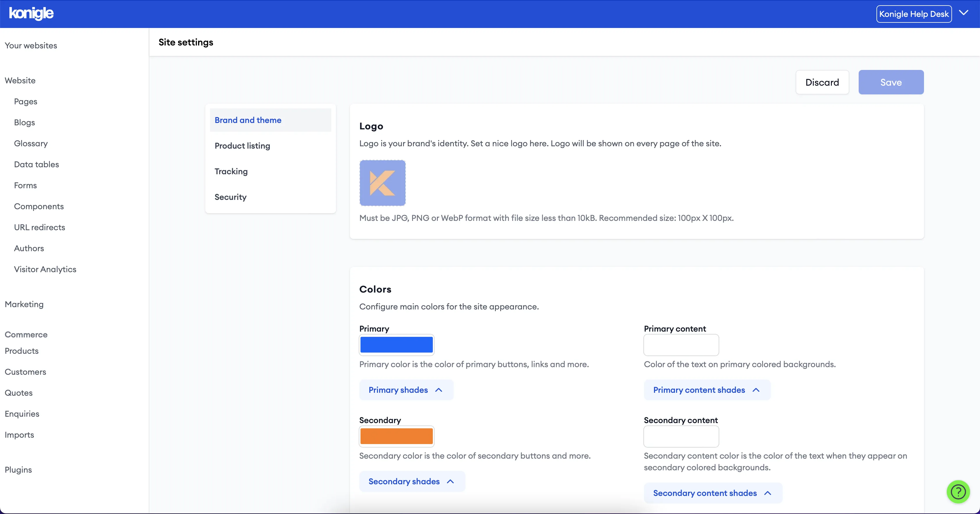Image resolution: width=980 pixels, height=514 pixels.
Task: Expand the Primary content shades section
Action: (706, 390)
